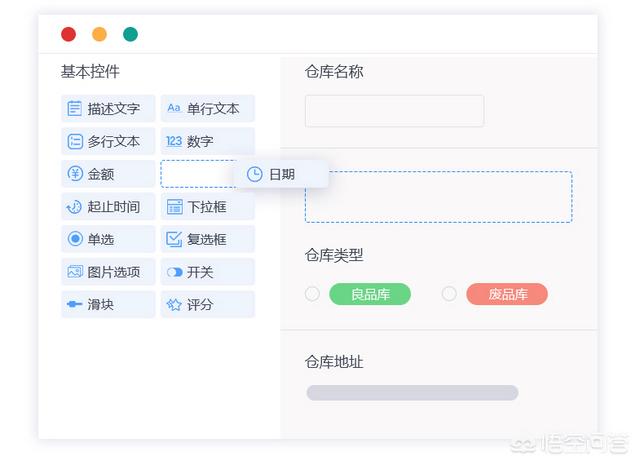This screenshot has width=640, height=465.
Task: Choose the 多行文本 control icon
Action: coord(75,142)
